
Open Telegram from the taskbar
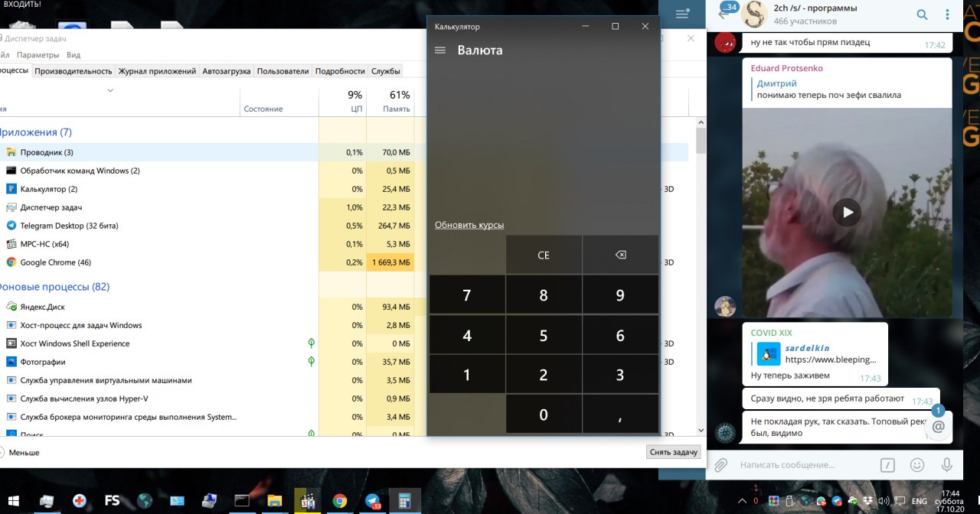373,501
